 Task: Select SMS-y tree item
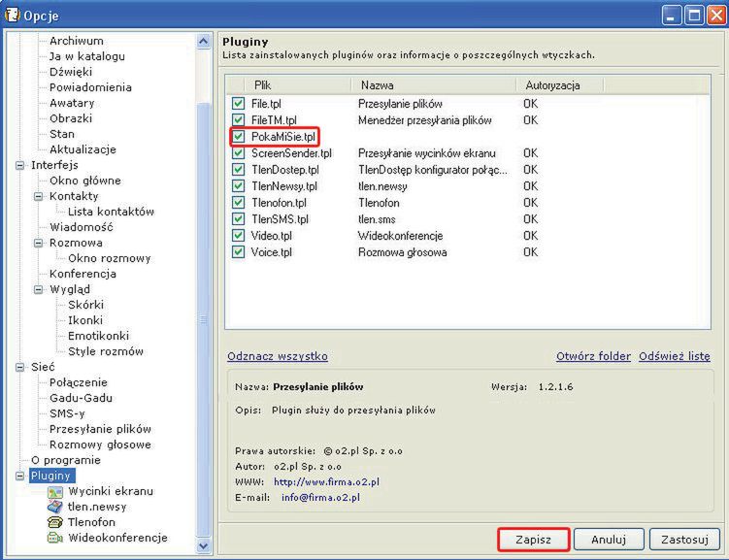coord(67,414)
